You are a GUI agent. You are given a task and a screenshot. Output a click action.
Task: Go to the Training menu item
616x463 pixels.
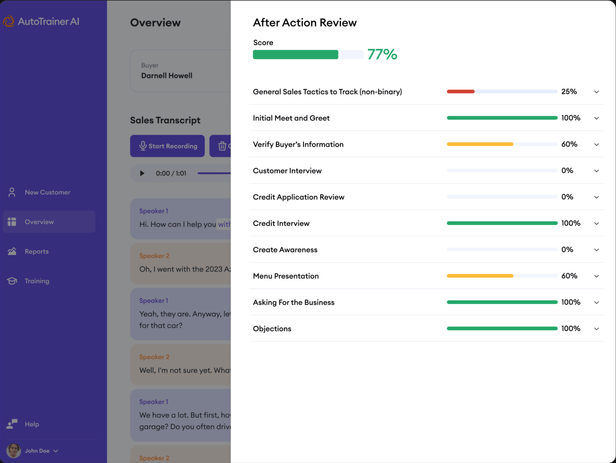coord(37,281)
